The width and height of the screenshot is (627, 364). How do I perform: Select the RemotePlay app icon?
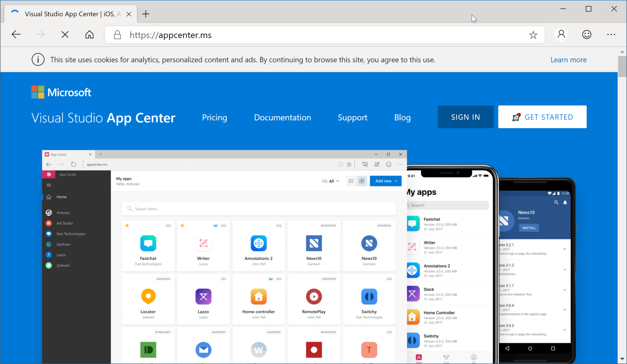tap(313, 296)
